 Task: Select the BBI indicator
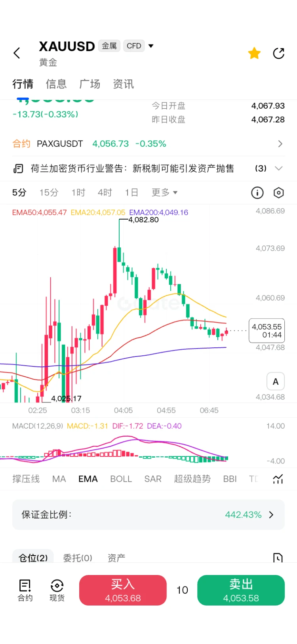tap(230, 479)
